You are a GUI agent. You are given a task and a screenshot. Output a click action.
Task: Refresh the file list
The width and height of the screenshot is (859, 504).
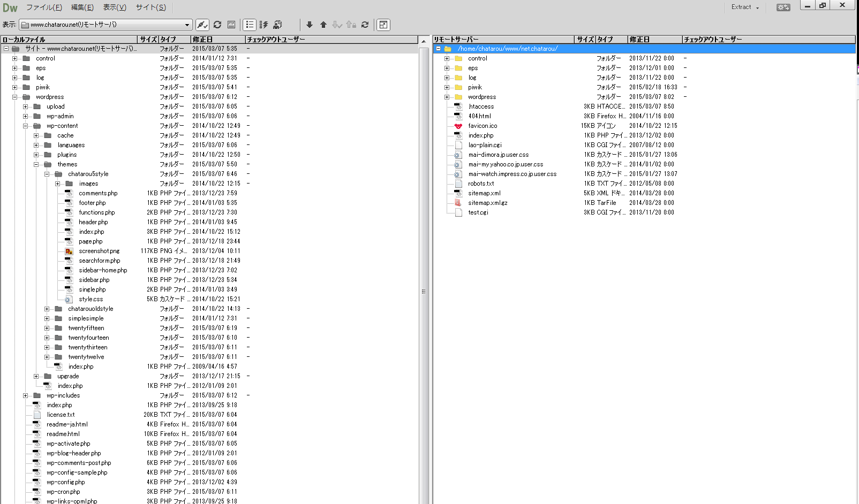point(217,25)
